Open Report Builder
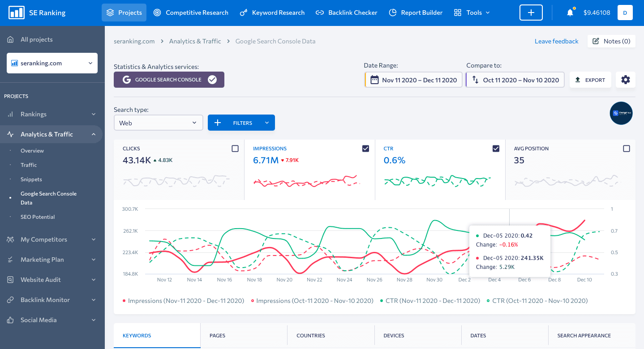This screenshot has height=349, width=644. [x=416, y=13]
